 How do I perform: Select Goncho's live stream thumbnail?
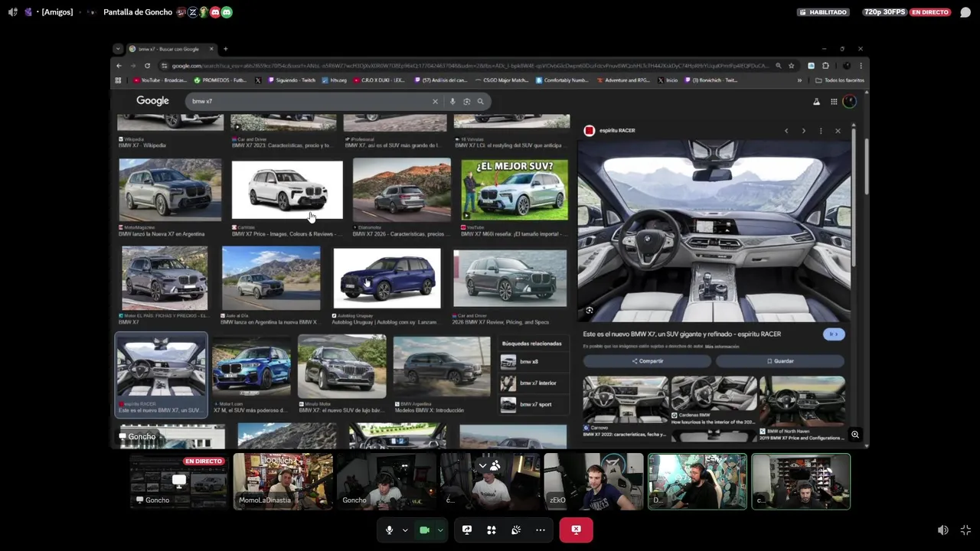coord(179,481)
